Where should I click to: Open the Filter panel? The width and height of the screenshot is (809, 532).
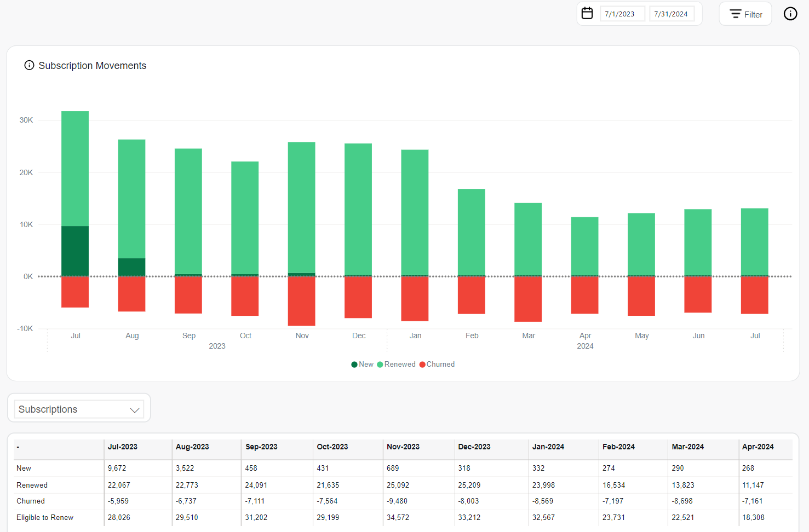click(745, 14)
